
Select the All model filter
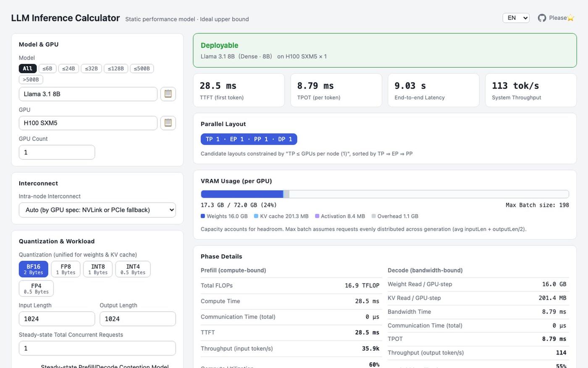[28, 69]
